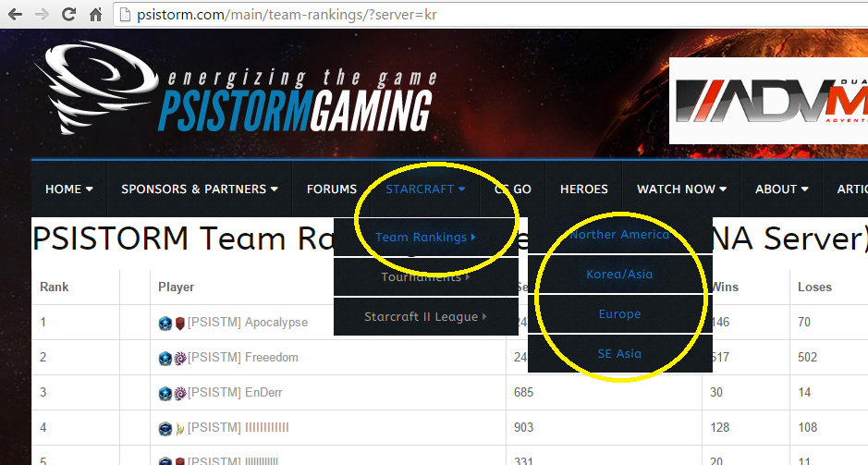The height and width of the screenshot is (465, 868).
Task: Open the HOME menu
Action: pos(68,190)
